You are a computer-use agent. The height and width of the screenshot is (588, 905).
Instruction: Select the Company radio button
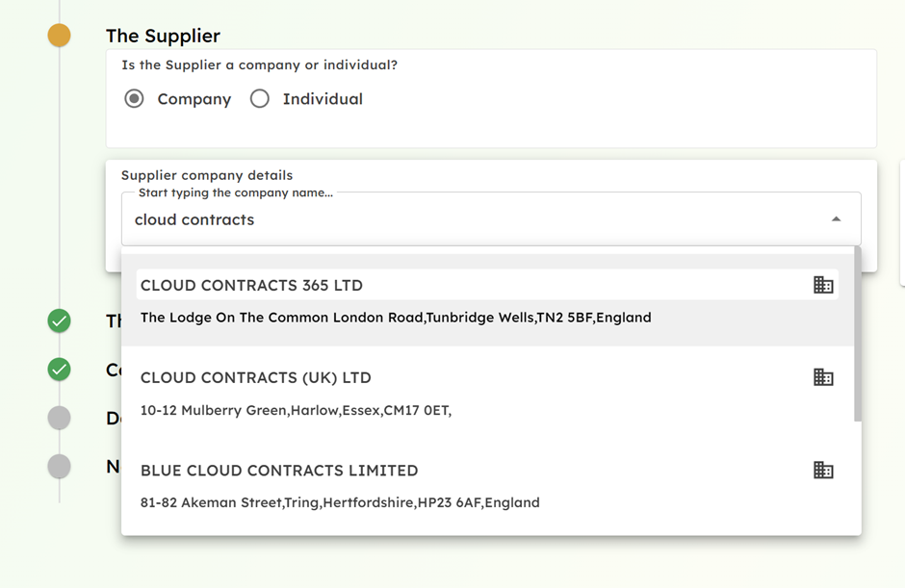pos(134,99)
